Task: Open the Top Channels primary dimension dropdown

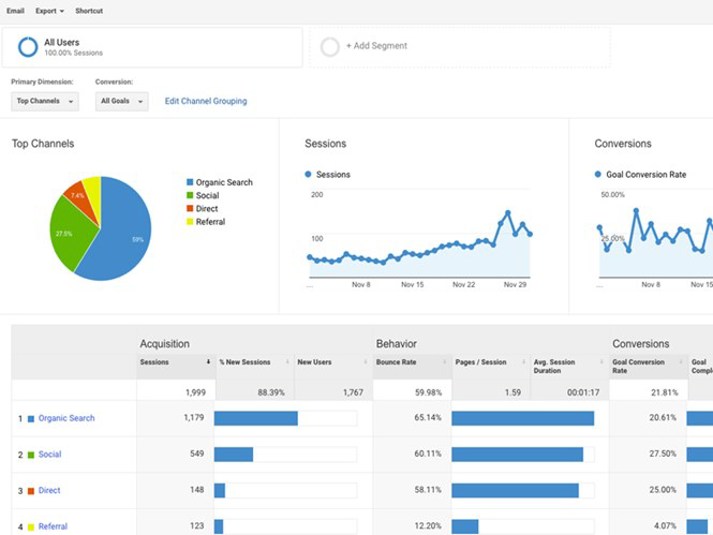Action: [x=45, y=101]
